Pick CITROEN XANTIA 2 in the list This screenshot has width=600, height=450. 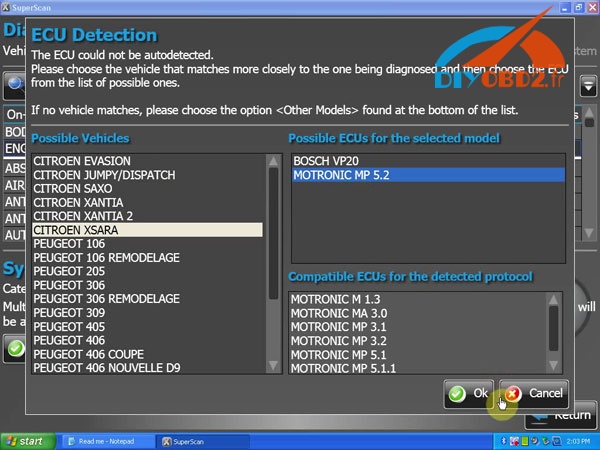(147, 216)
